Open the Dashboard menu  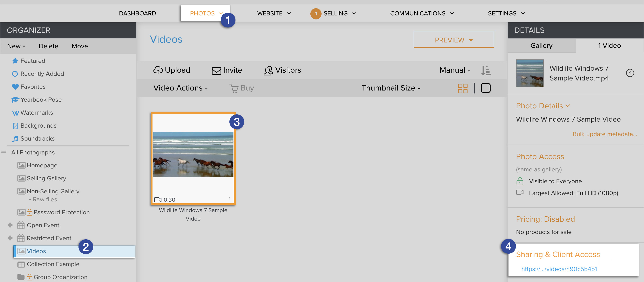[x=138, y=13]
